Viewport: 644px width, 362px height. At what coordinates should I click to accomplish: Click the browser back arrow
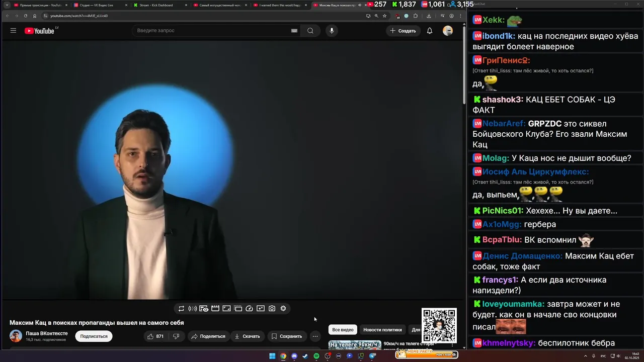pos(7,16)
